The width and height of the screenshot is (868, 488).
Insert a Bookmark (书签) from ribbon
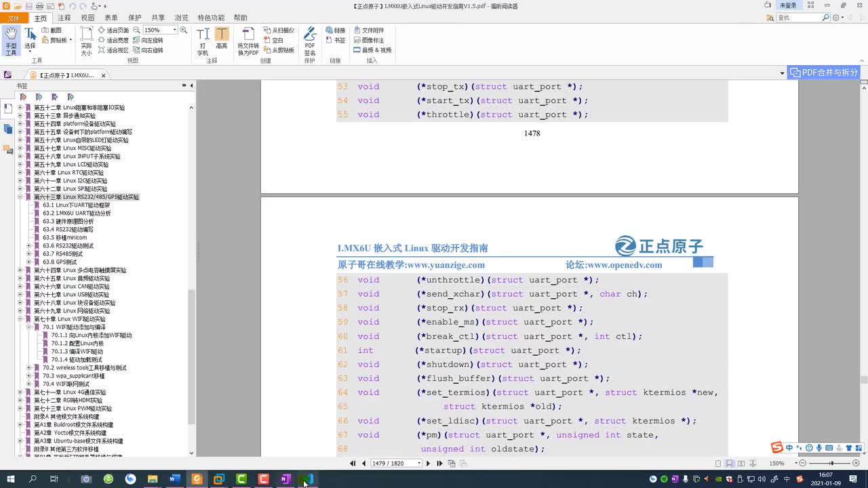click(x=335, y=40)
